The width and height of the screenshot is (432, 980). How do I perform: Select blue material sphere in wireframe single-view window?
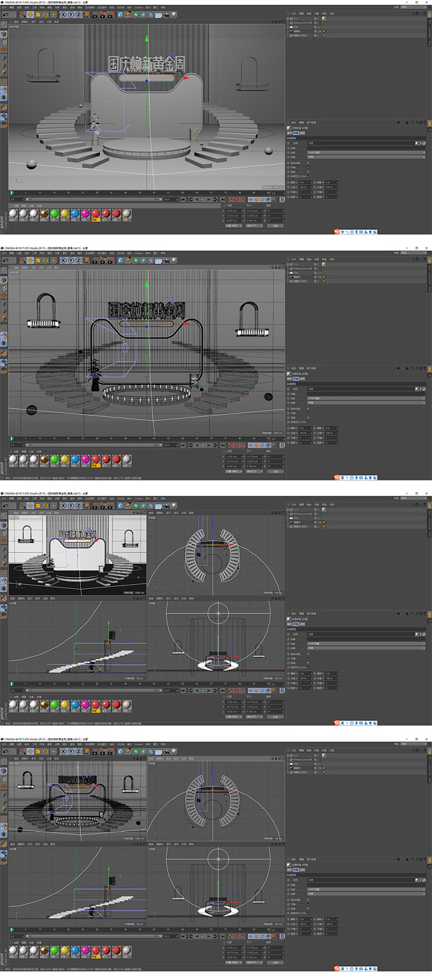click(x=75, y=459)
